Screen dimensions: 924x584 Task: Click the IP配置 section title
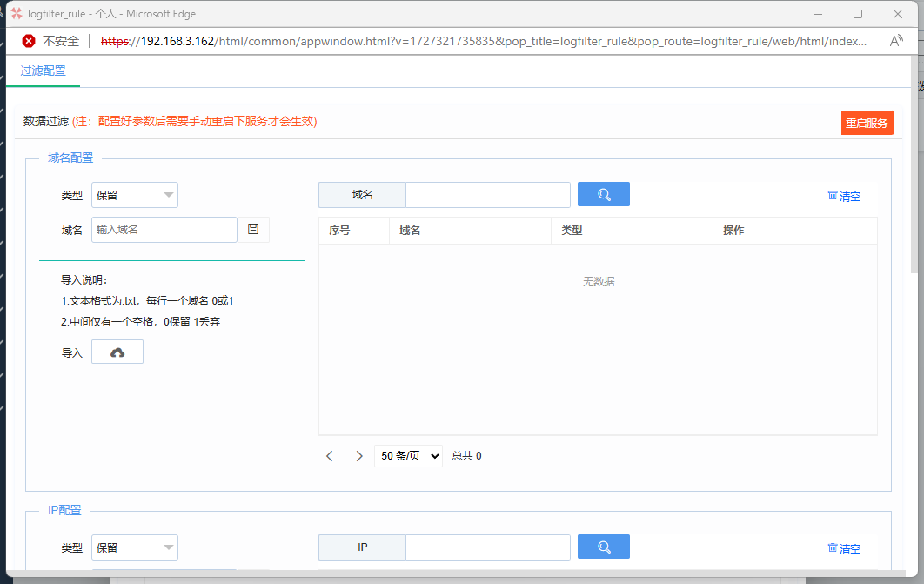(x=65, y=510)
